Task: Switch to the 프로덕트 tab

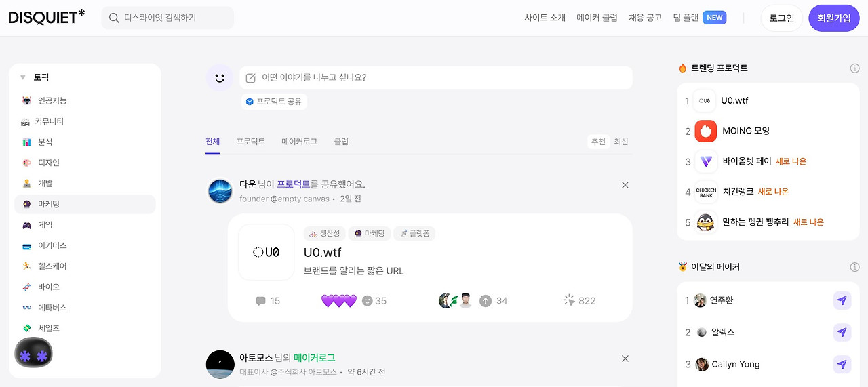Action: point(251,142)
